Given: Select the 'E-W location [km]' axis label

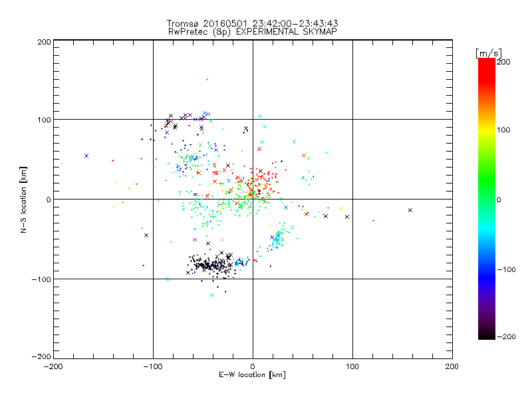Looking at the screenshot, I should [252, 375].
